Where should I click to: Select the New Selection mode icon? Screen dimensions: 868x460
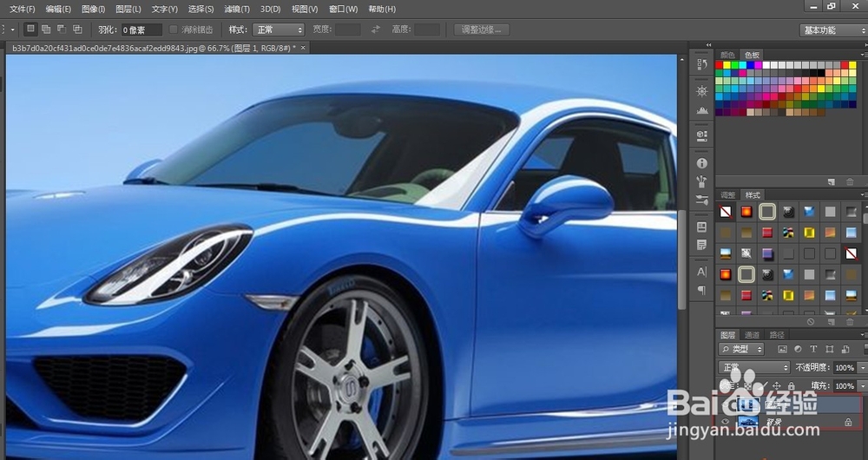point(31,29)
